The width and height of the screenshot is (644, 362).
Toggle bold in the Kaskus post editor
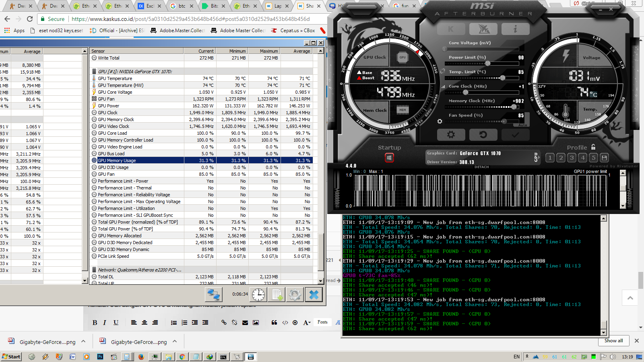[95, 323]
